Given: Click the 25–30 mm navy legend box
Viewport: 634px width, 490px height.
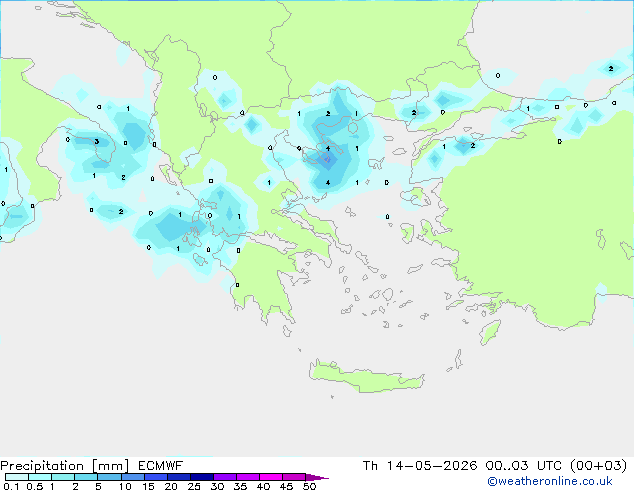Looking at the screenshot, I should tap(202, 477).
